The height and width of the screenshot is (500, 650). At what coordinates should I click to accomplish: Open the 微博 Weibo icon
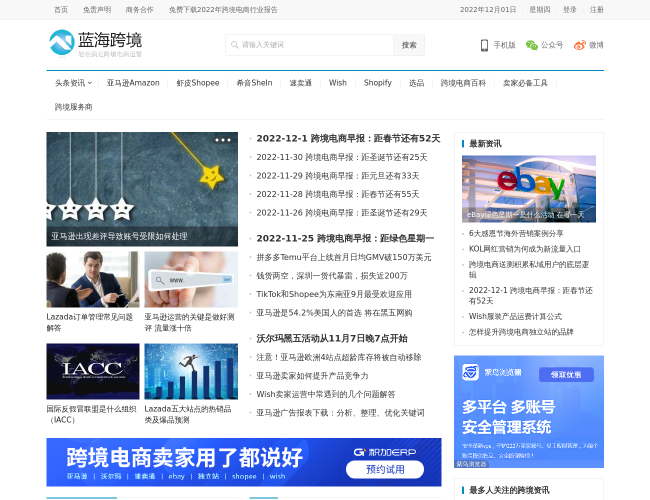coord(580,45)
